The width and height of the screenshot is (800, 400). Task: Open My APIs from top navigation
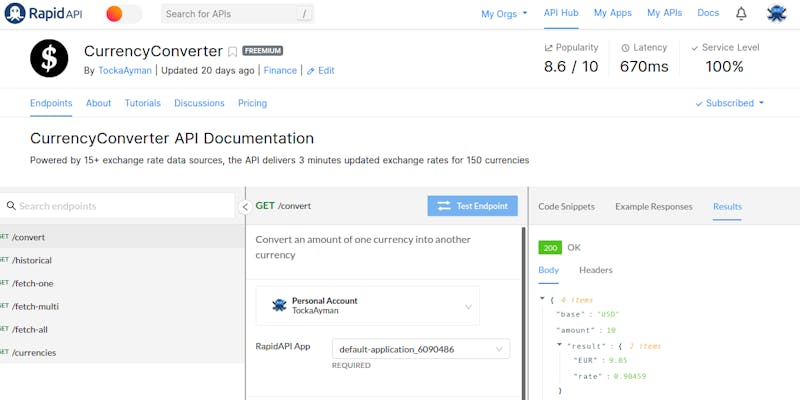coord(664,13)
